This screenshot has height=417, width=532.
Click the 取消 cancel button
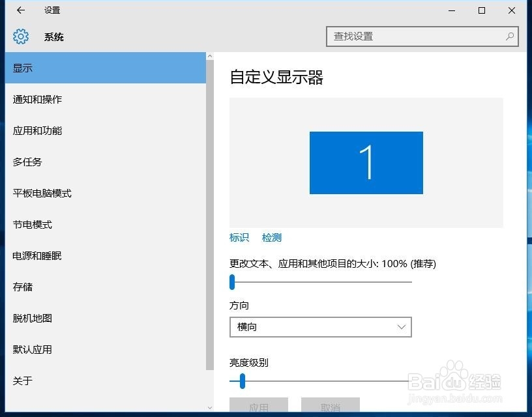pos(330,407)
